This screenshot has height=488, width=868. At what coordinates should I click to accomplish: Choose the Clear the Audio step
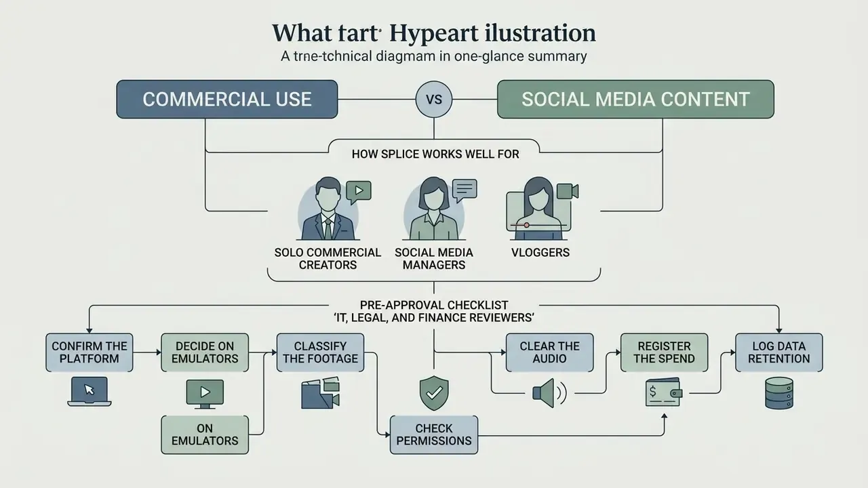pos(550,352)
